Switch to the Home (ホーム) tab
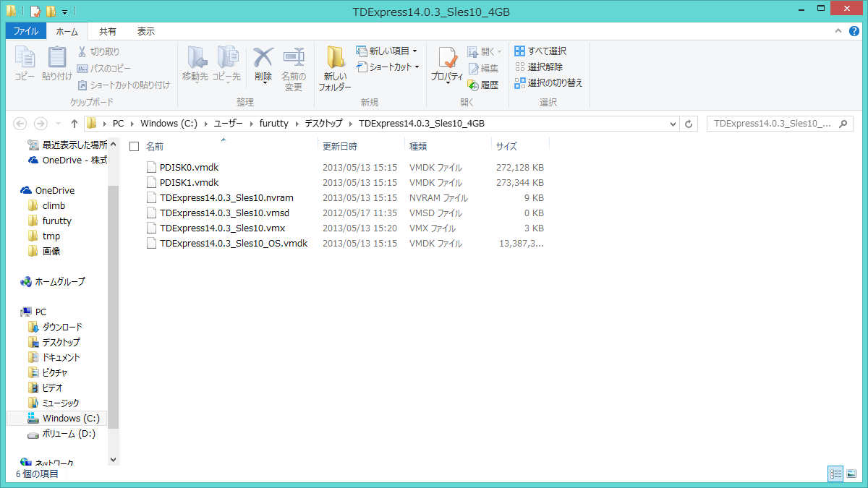The image size is (868, 488). coord(67,31)
